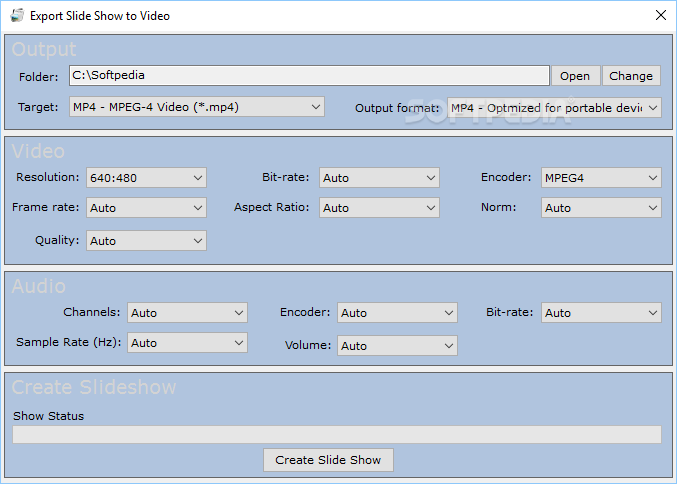Open the Target format dropdown

[x=197, y=107]
